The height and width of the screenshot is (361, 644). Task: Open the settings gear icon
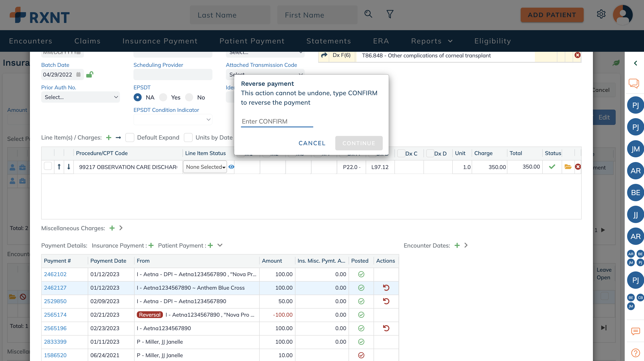point(601,14)
